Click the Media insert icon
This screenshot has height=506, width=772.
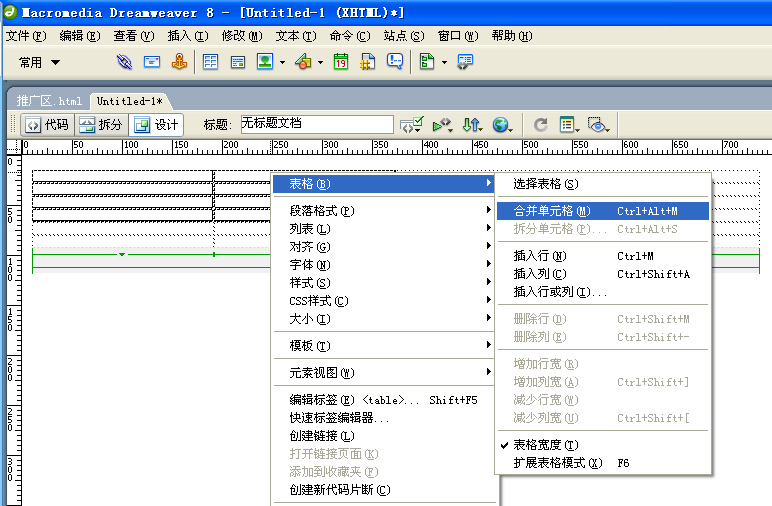pyautogui.click(x=303, y=62)
